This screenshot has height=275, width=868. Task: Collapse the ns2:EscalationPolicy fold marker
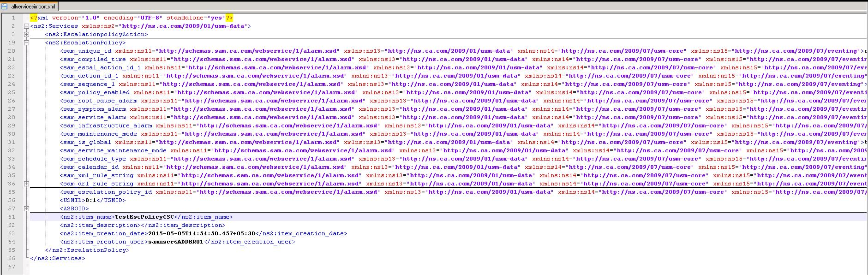tap(26, 43)
